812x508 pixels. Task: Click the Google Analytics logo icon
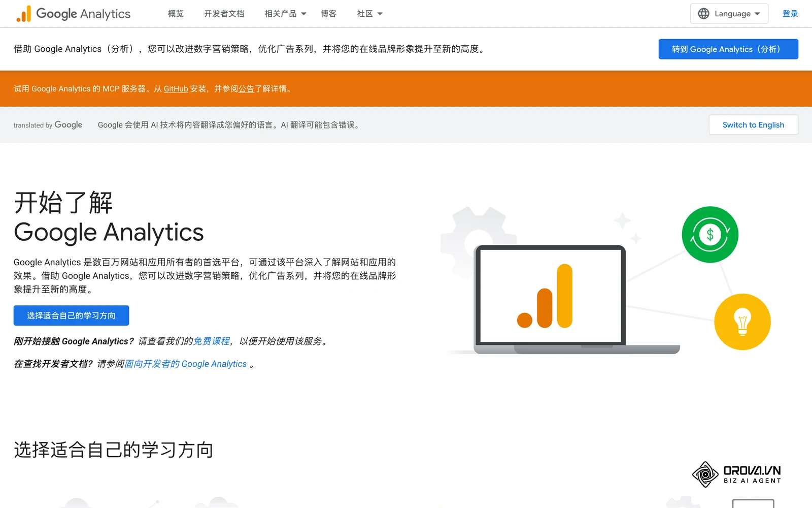(24, 14)
